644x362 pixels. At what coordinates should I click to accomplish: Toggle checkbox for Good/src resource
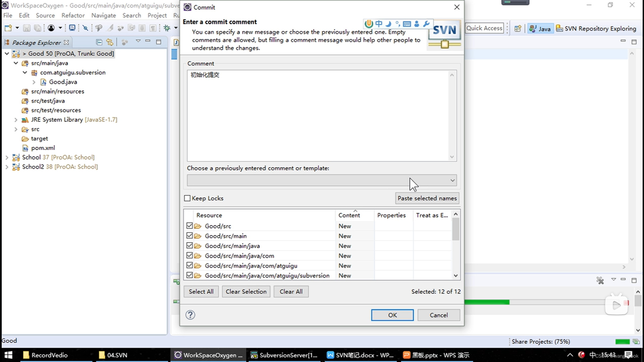[189, 226]
